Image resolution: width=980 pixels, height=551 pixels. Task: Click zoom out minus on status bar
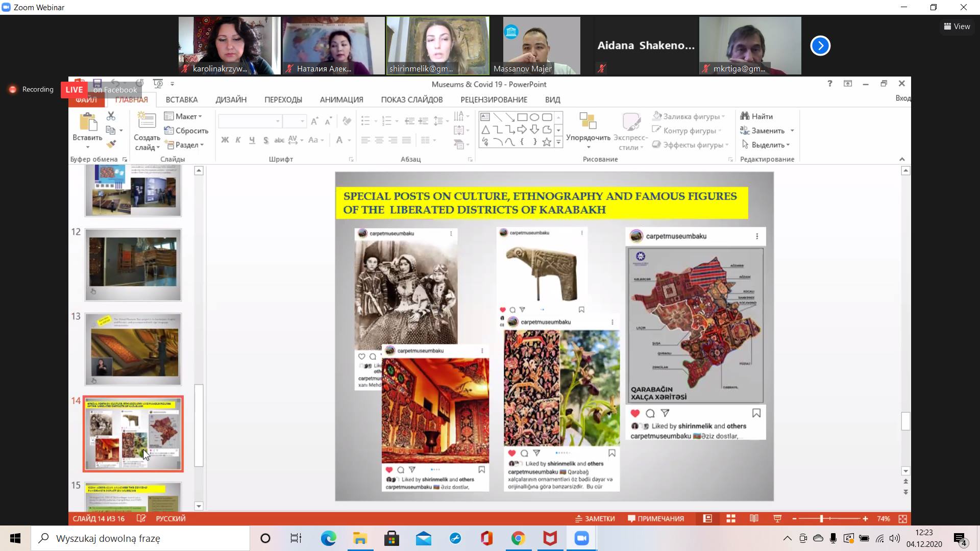(795, 518)
